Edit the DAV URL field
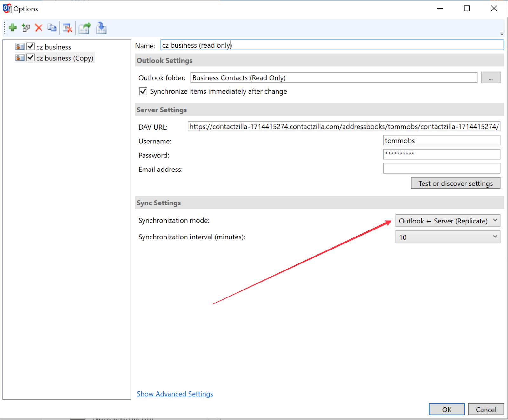Viewport: 508px width, 420px height. pyautogui.click(x=344, y=126)
